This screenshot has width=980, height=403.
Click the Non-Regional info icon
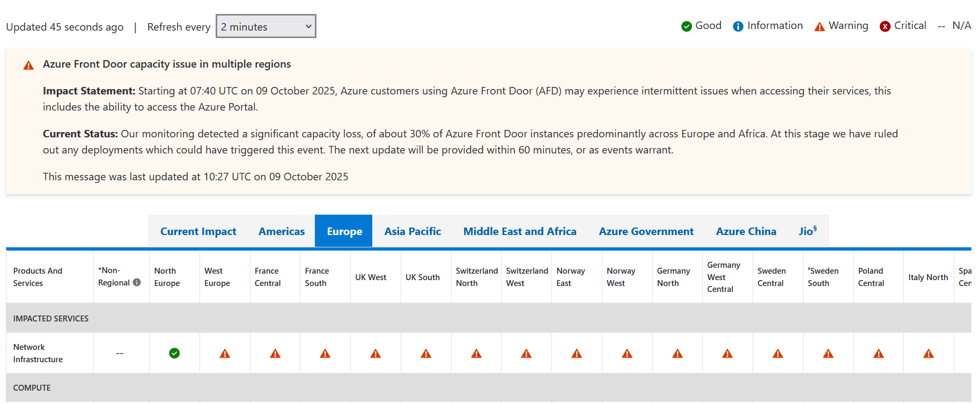(137, 282)
